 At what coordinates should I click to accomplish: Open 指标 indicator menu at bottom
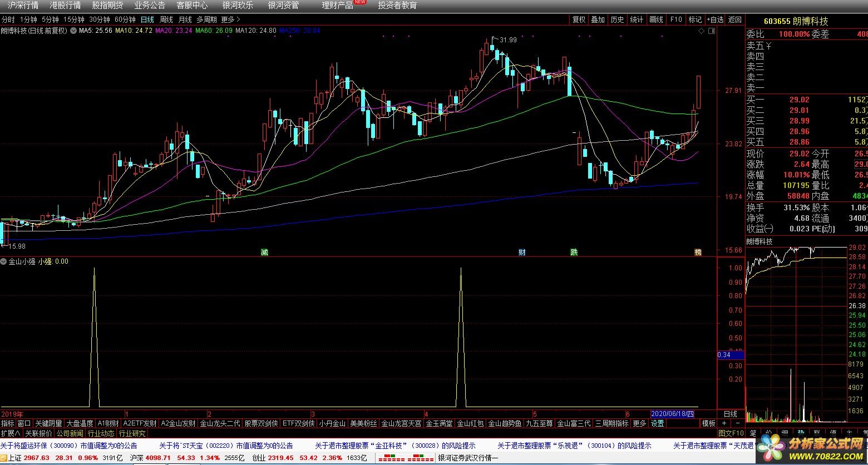click(8, 423)
